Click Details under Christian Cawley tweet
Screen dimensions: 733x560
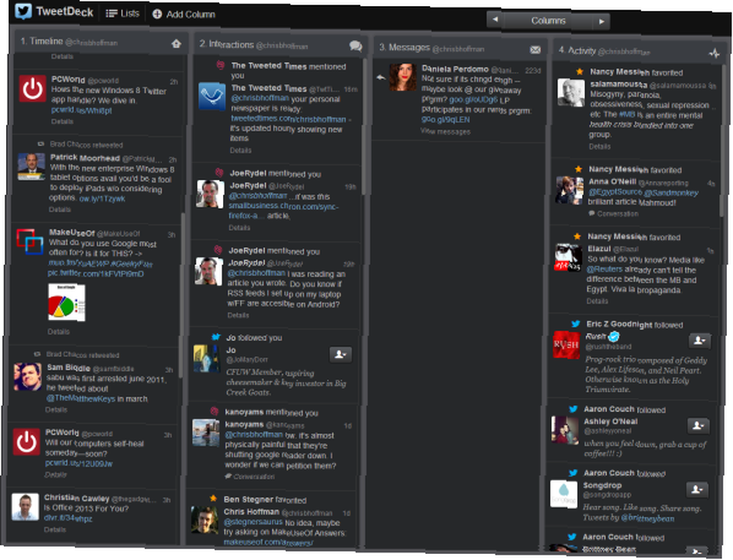click(55, 530)
